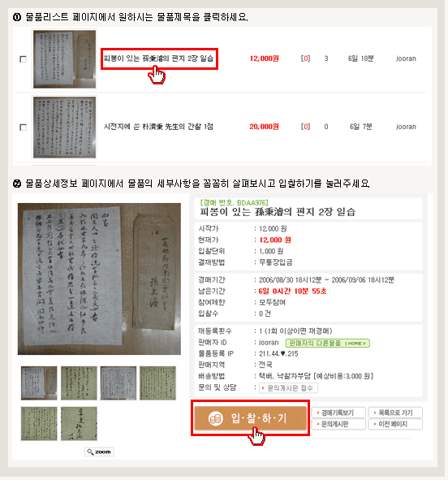Select the first small letter thumbnail
448x480 pixels.
pyautogui.click(x=39, y=383)
